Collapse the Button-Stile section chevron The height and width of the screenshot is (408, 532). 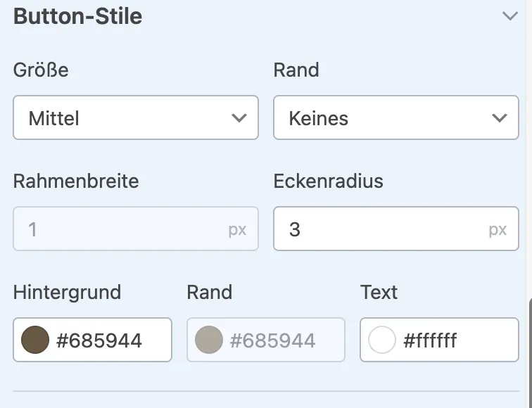509,16
